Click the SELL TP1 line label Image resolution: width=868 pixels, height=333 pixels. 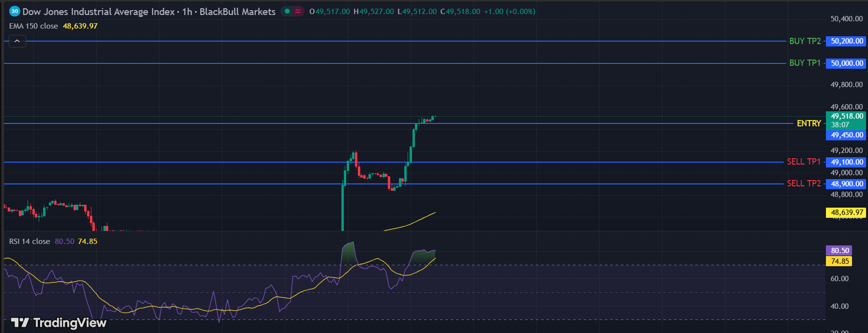804,162
